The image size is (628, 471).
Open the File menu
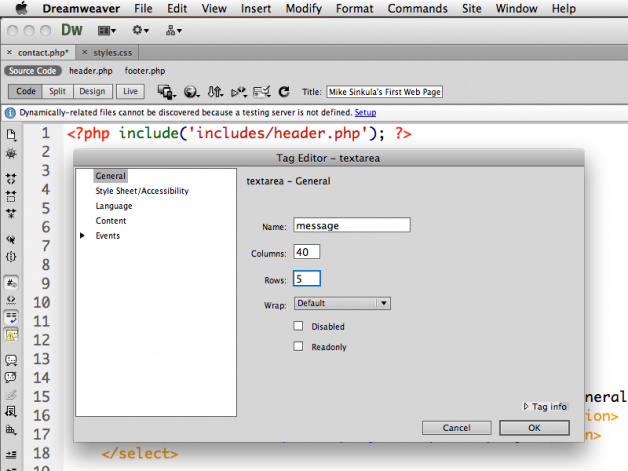click(x=143, y=8)
